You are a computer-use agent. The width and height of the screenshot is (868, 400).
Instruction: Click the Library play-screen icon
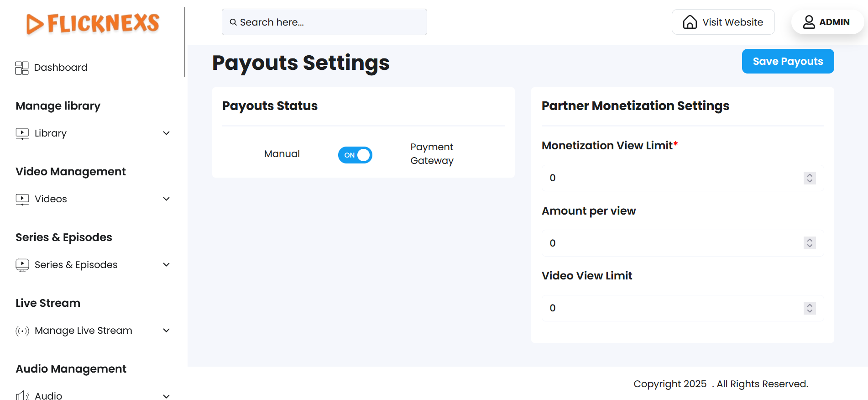(22, 133)
